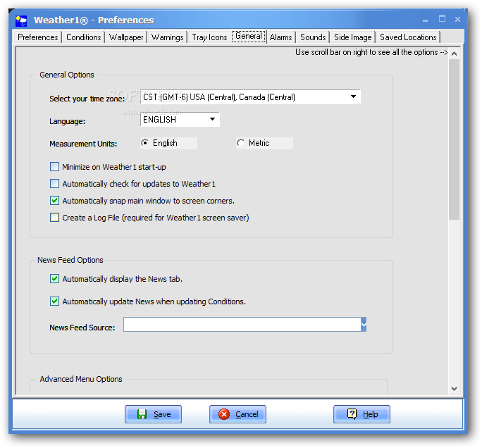Open the Side Image tab
This screenshot has height=448, width=482.
click(x=353, y=37)
